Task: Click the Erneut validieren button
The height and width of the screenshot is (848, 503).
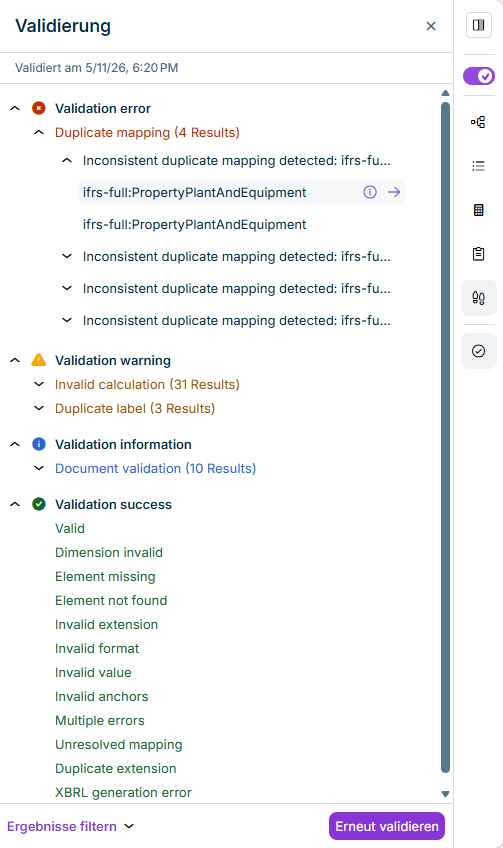Action: click(x=387, y=826)
